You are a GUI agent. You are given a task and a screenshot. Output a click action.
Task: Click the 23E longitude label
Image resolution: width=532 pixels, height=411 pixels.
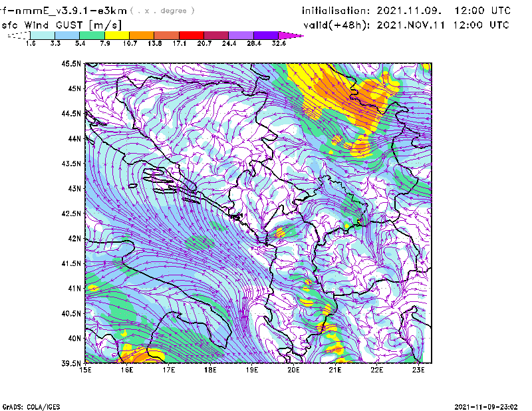[x=418, y=370]
